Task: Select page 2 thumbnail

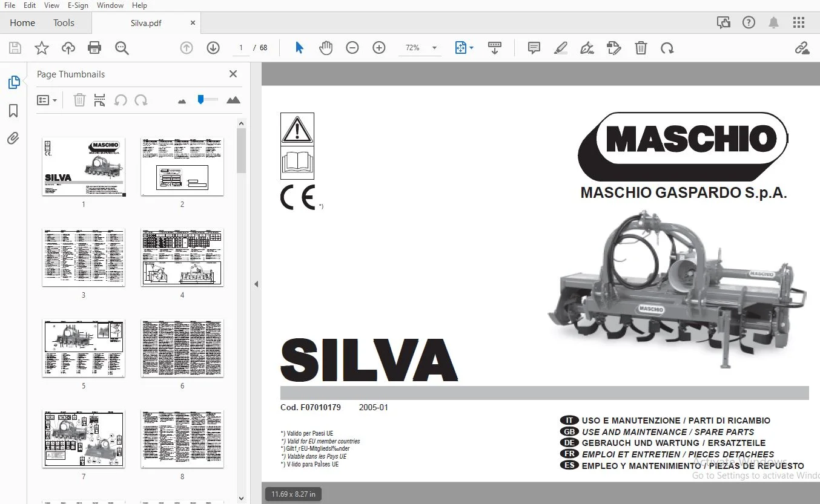Action: (182, 166)
